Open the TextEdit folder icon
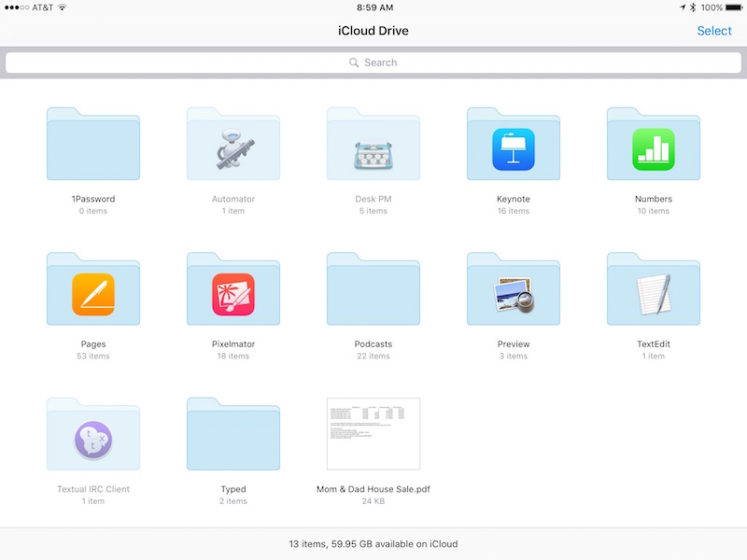The width and height of the screenshot is (747, 560). click(654, 289)
